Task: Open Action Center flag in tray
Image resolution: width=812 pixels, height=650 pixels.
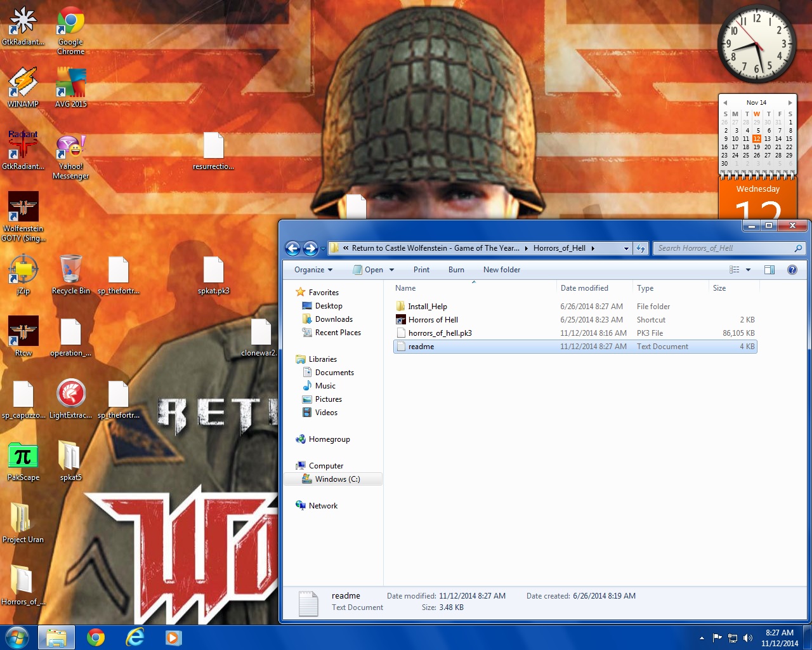Action: [x=717, y=638]
